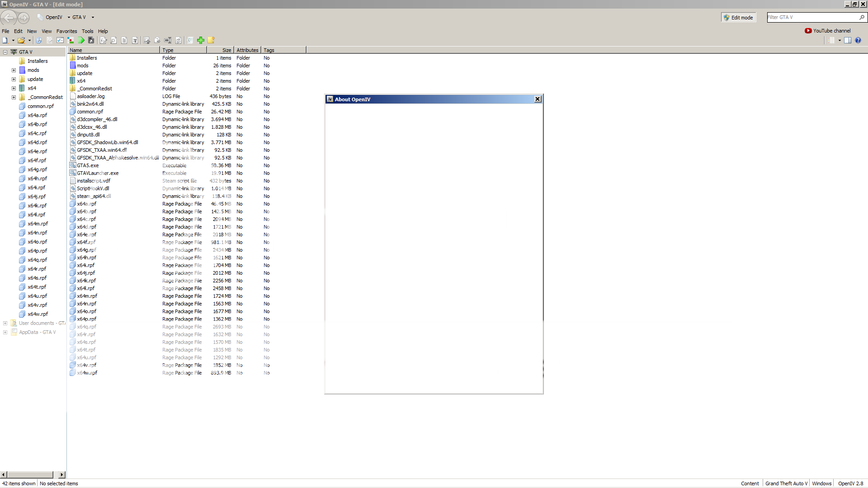Click Grand Theft Auto V in the status bar

[786, 483]
